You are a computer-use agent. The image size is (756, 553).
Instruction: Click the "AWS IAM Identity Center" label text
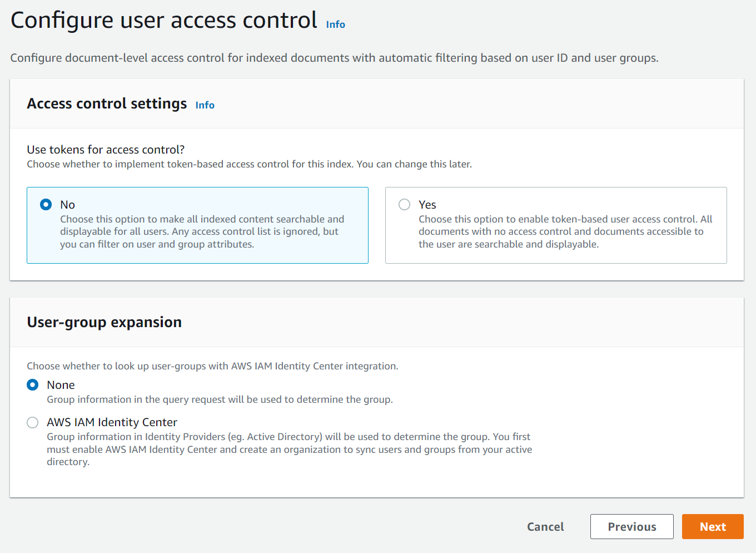coord(112,422)
